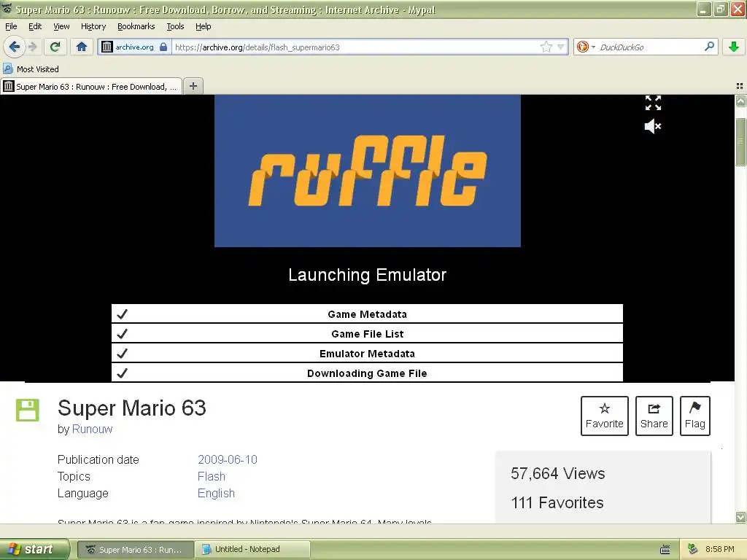Click the green floppy disk software icon
This screenshot has width=747, height=560.
(x=27, y=410)
